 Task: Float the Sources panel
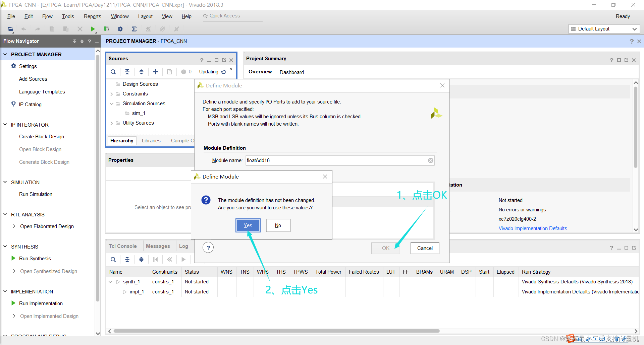224,60
